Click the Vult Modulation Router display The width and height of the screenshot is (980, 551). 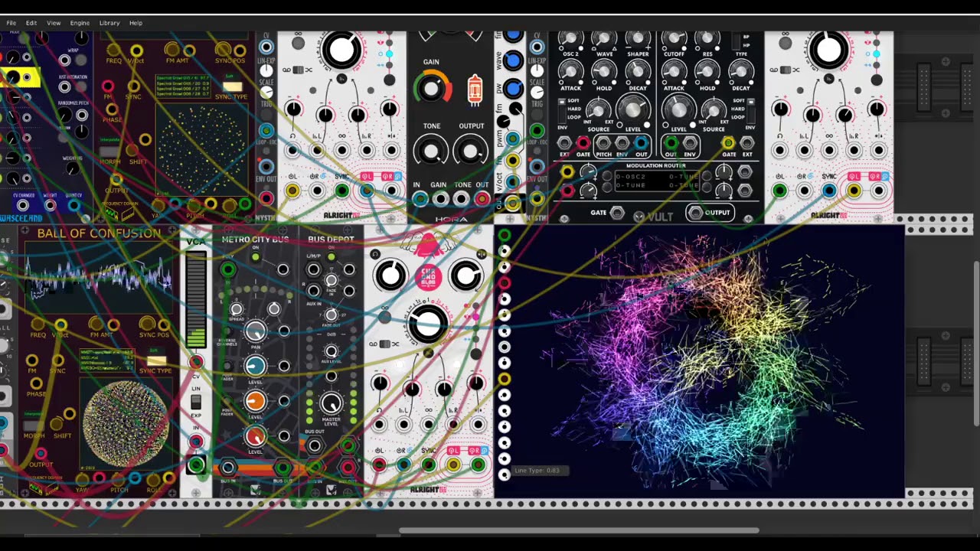(x=657, y=181)
